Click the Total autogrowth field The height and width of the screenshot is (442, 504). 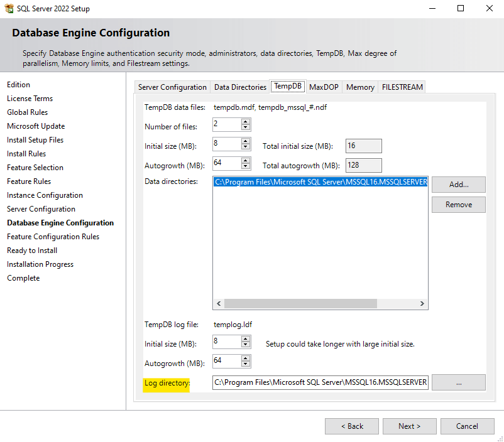363,165
